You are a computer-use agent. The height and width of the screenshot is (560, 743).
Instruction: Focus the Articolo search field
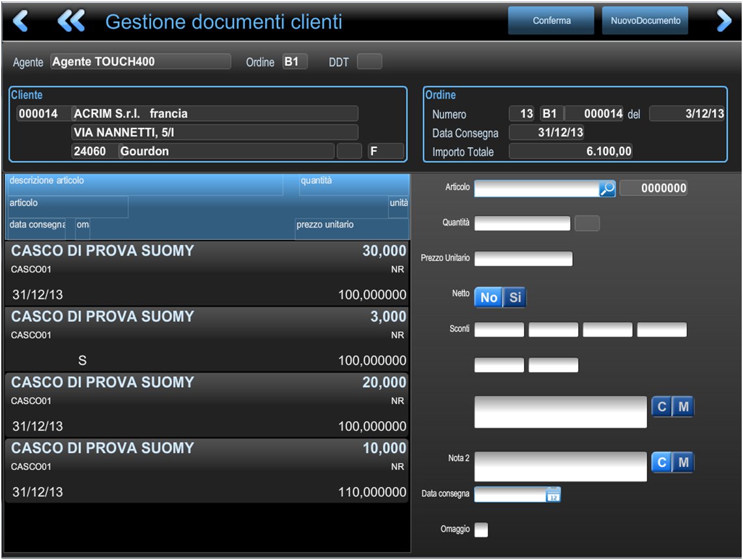537,188
